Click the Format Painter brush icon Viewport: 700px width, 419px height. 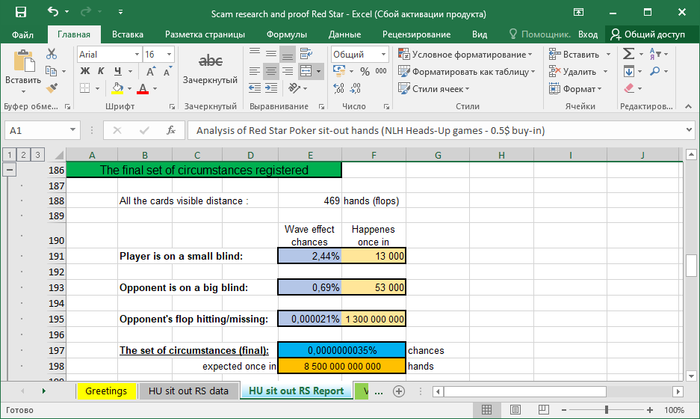point(52,88)
